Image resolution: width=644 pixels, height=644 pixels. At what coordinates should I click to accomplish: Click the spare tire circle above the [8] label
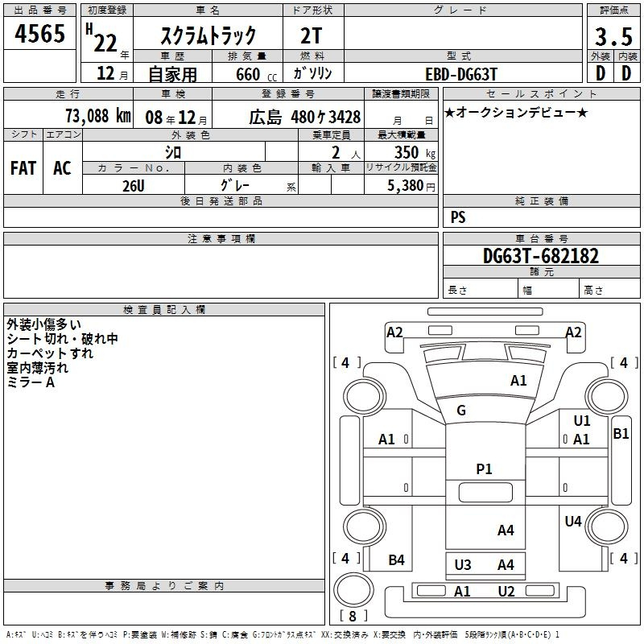[350, 590]
